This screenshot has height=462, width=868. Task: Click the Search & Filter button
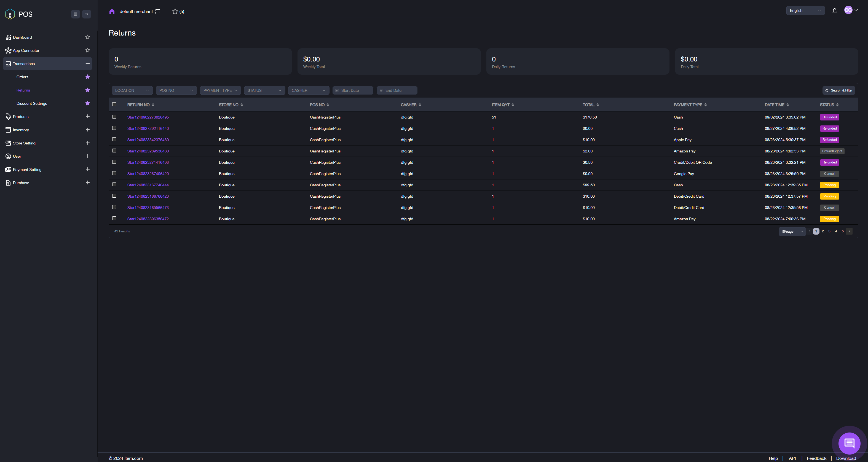(838, 90)
